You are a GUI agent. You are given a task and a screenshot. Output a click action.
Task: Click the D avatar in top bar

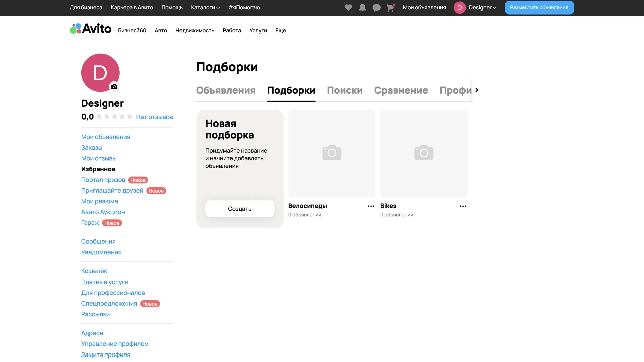coord(460,8)
